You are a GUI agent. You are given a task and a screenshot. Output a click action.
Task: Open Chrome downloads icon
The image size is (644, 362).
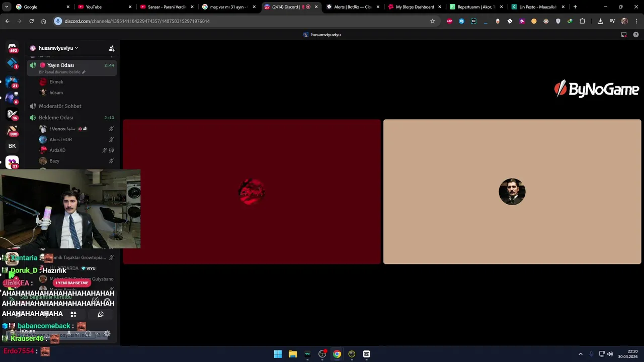tap(600, 21)
